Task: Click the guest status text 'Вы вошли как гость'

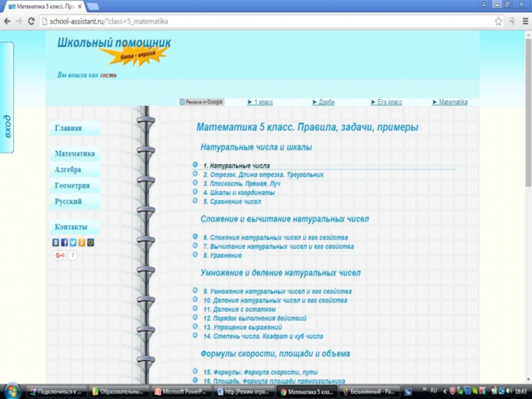Action: click(87, 75)
